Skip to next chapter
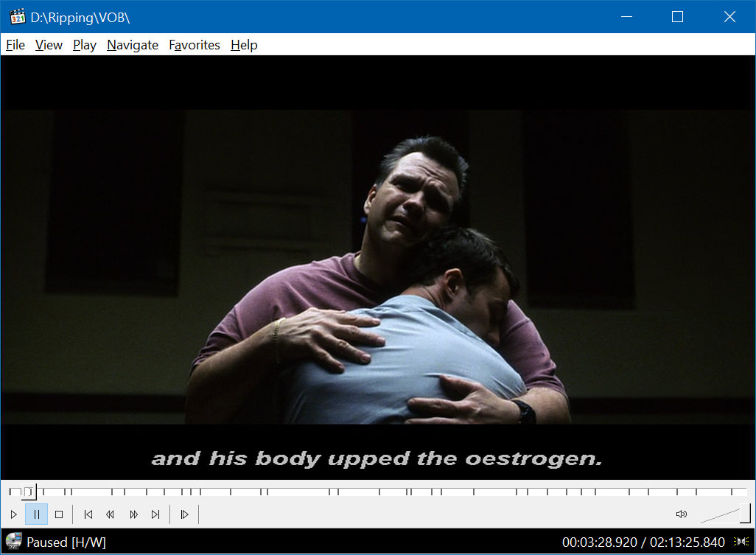756x555 pixels. coord(155,514)
